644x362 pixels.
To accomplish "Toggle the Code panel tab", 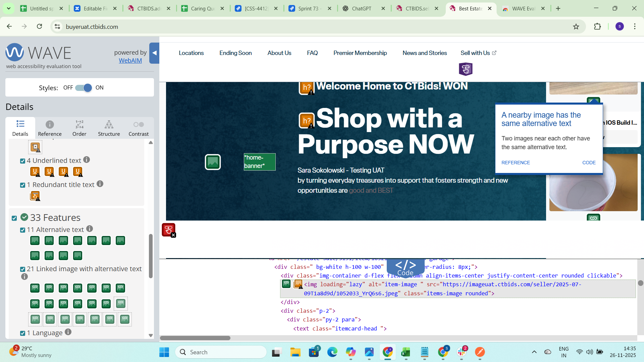I will pos(405,268).
